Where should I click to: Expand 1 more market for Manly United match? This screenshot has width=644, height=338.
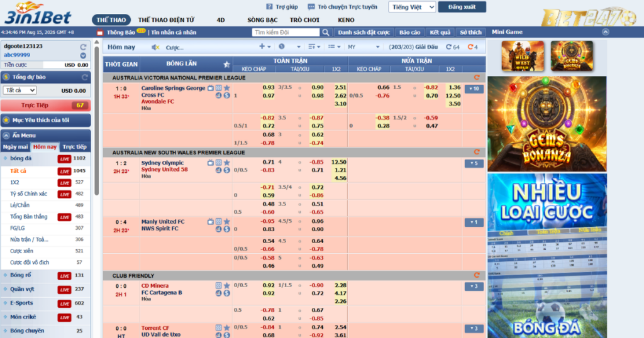[474, 222]
